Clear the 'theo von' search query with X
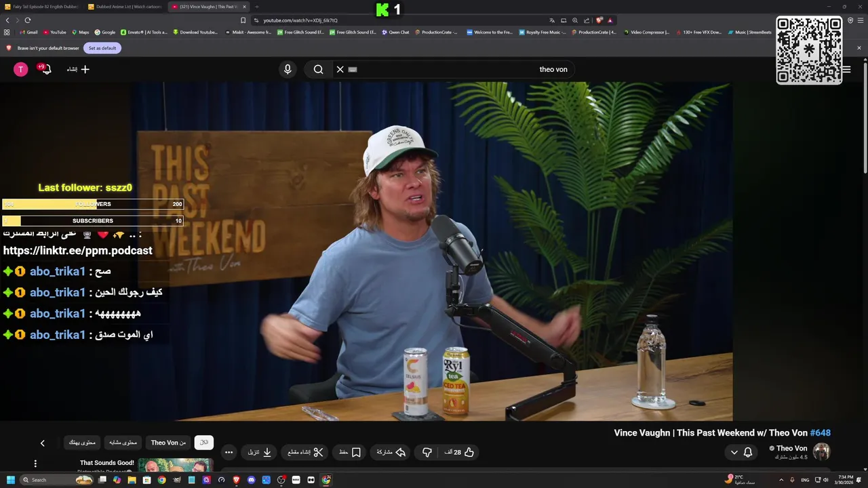 pos(340,69)
